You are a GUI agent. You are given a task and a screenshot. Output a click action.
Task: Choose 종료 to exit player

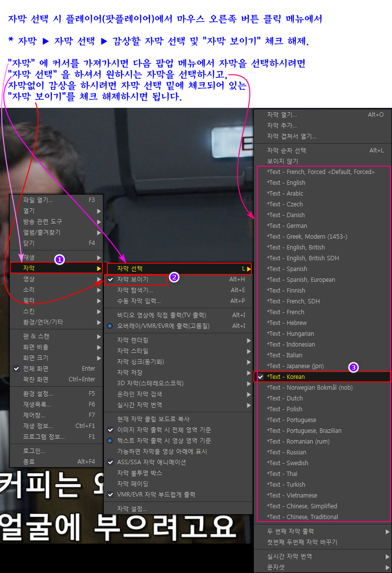(56, 462)
